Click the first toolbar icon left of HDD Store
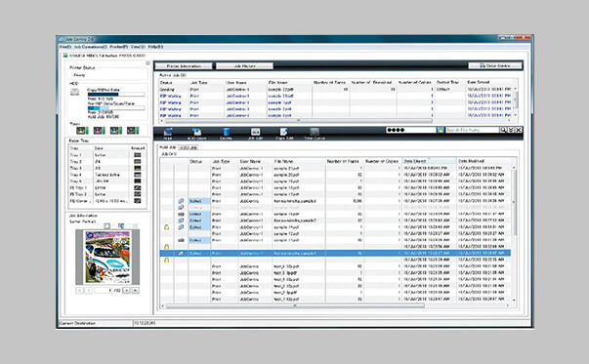The width and height of the screenshot is (589, 364). tap(168, 134)
